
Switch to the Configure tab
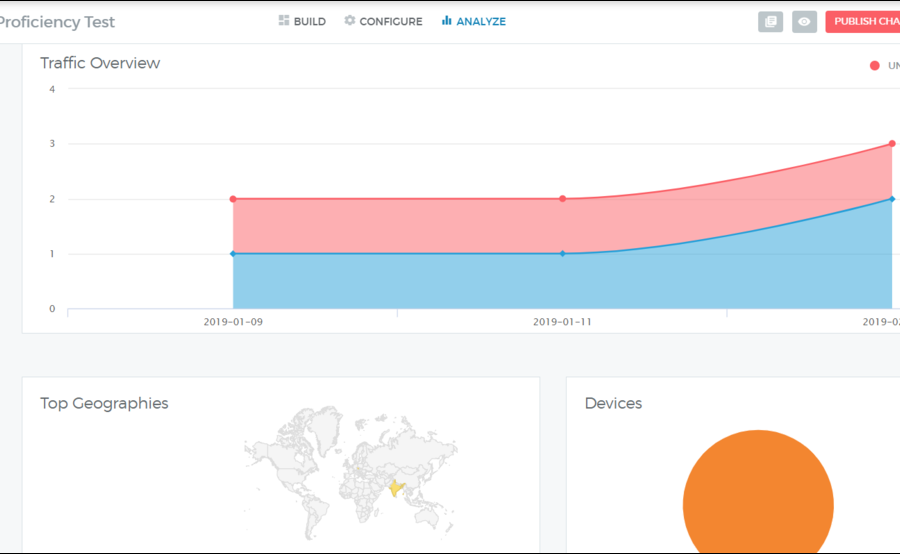pos(383,21)
